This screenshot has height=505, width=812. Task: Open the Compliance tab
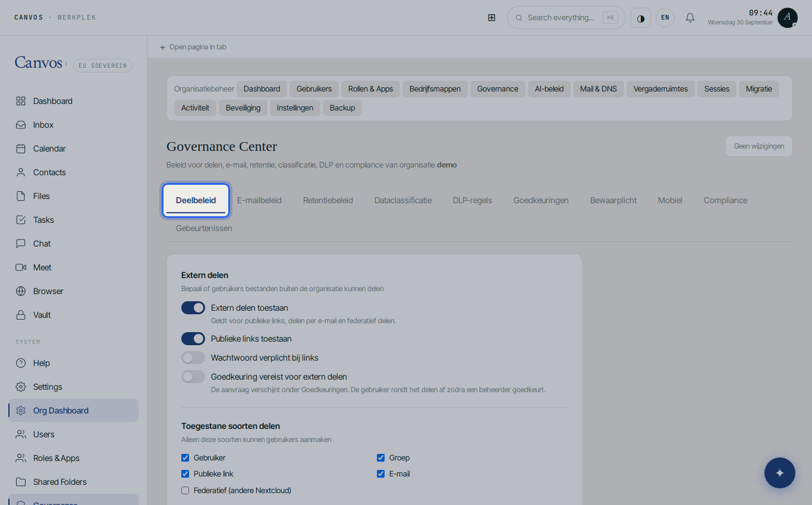(x=725, y=200)
